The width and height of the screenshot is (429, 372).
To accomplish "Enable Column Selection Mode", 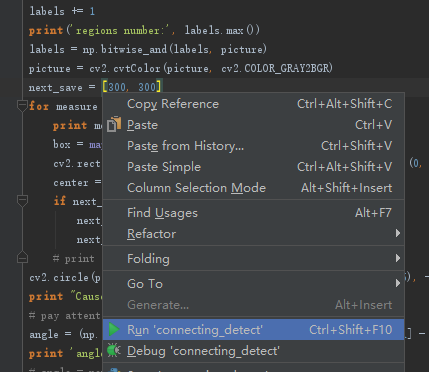I will coord(253,188).
